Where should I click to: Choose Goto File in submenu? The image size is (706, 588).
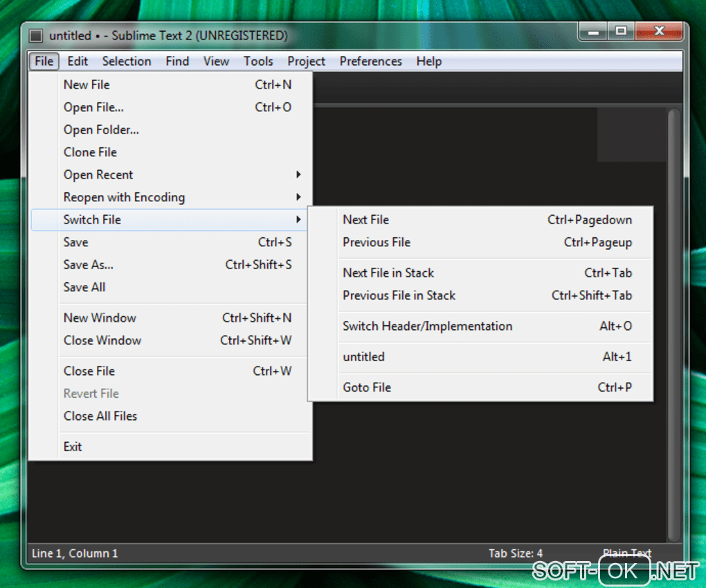point(480,387)
